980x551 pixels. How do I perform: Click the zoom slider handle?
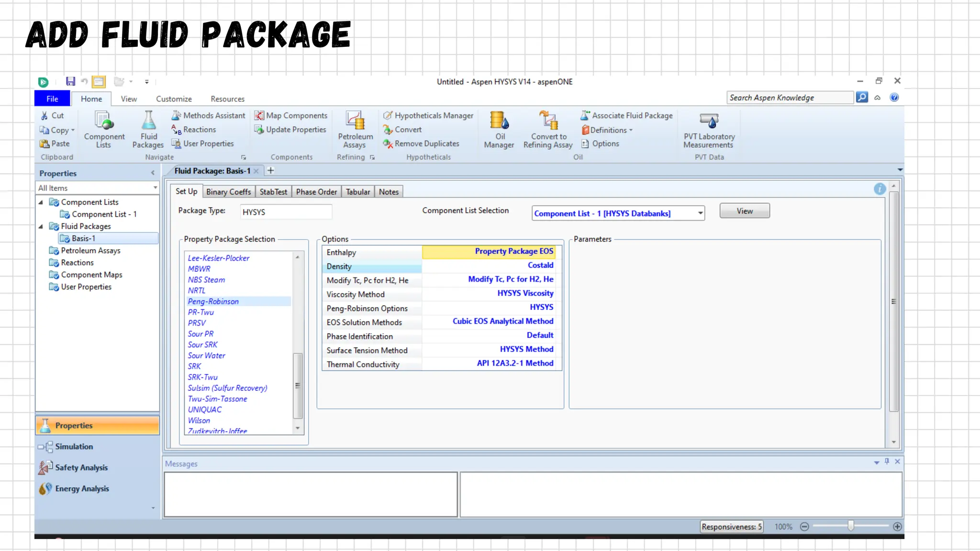850,526
